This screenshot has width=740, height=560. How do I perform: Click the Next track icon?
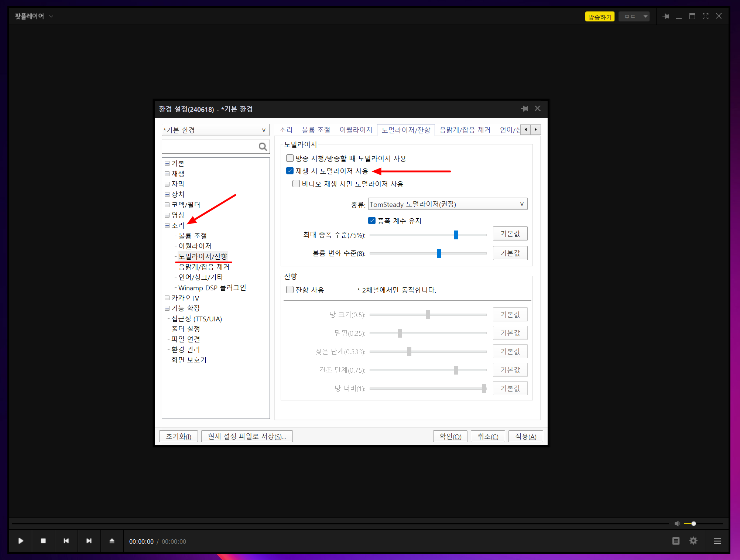pyautogui.click(x=89, y=541)
